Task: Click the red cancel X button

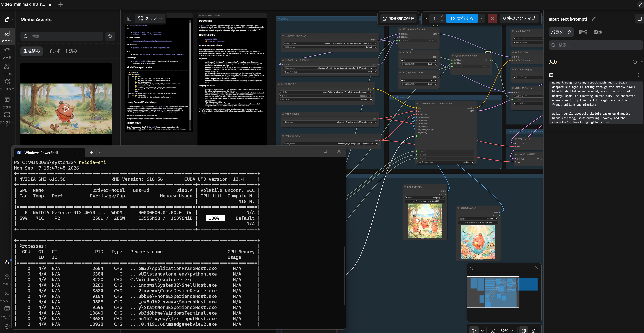Action: click(492, 18)
